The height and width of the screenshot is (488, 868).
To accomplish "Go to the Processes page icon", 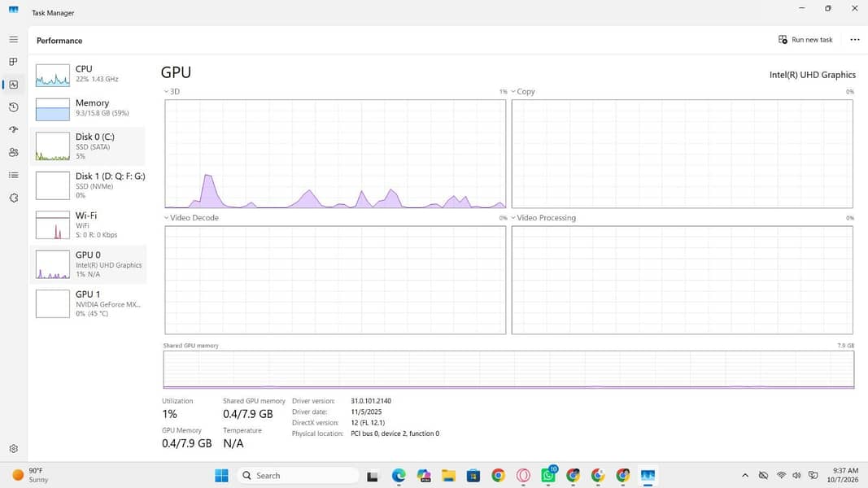I will tap(13, 62).
